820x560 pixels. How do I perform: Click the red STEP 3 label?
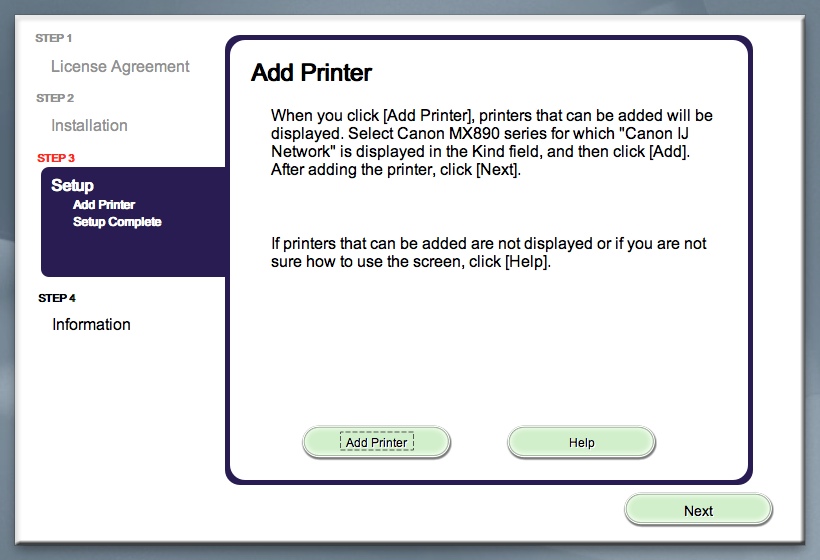click(56, 158)
